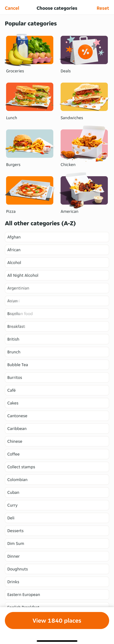Viewport: 114px width, 644px height.
Task: Tap Cancel to dismiss category selection
Action: 12,8
